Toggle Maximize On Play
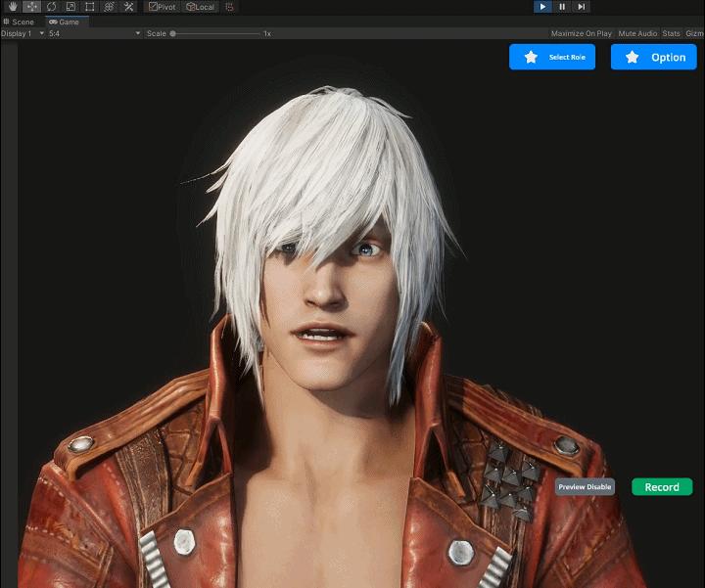Screen dimensions: 705x588 [582, 33]
